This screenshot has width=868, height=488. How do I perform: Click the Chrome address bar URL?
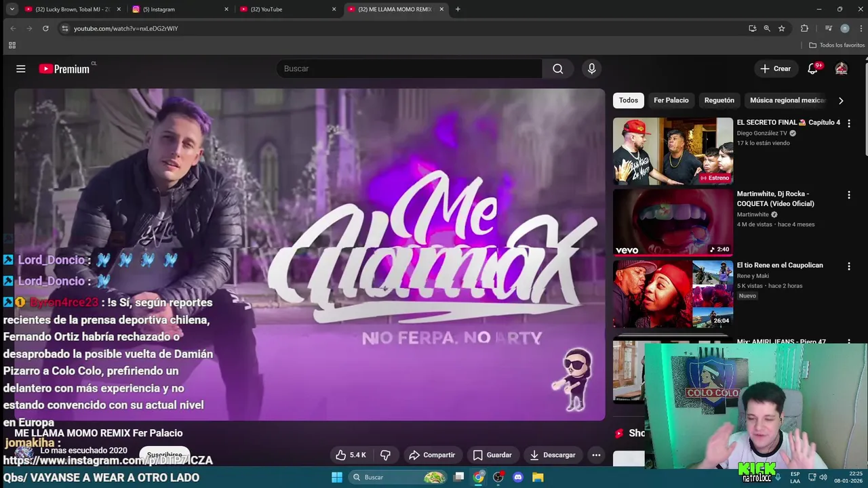(125, 28)
